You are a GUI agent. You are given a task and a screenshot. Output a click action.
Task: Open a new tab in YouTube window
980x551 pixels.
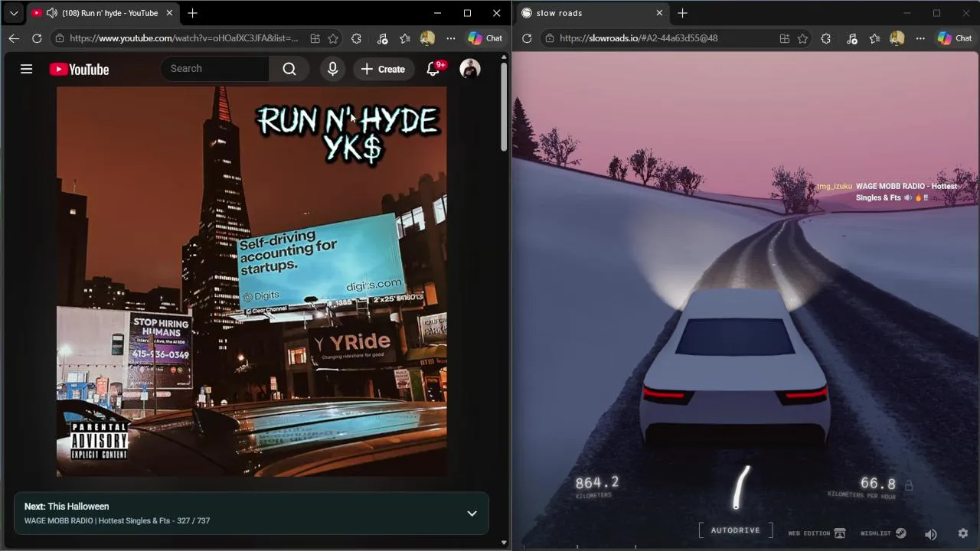coord(192,13)
